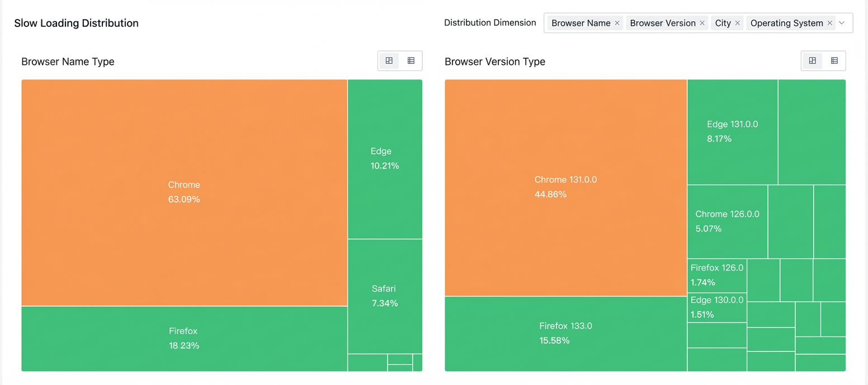868x385 pixels.
Task: Select the Edge 131.0.0 treemap block
Action: click(732, 132)
